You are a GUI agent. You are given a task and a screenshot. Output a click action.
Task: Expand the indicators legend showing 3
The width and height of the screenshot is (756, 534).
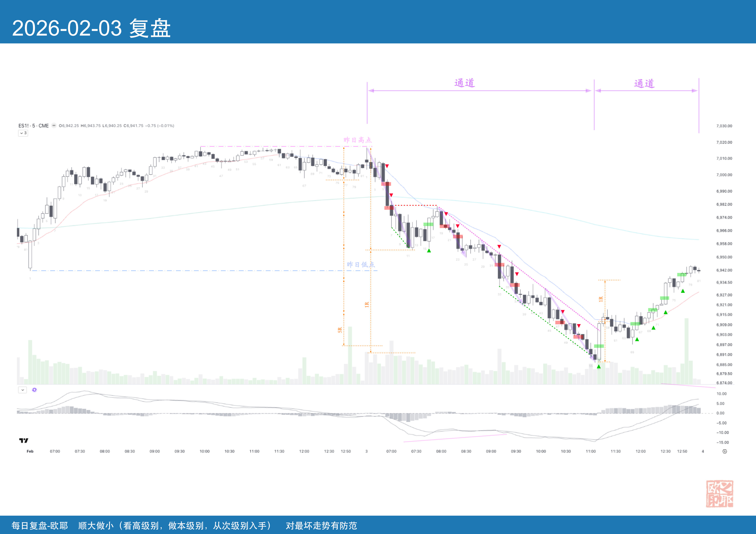pyautogui.click(x=23, y=133)
